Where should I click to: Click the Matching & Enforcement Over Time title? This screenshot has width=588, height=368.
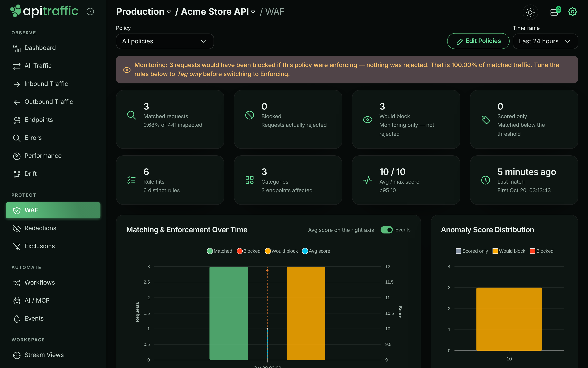(187, 230)
